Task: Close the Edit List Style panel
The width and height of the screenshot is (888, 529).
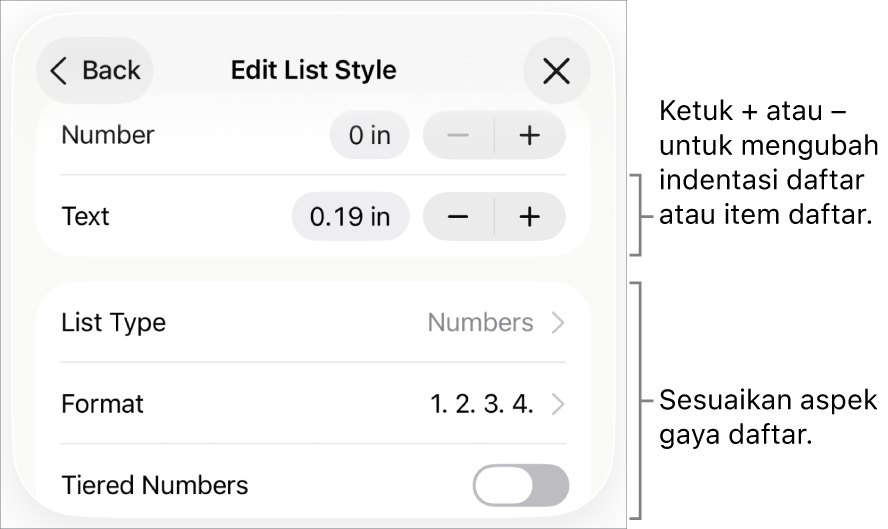Action: point(556,71)
